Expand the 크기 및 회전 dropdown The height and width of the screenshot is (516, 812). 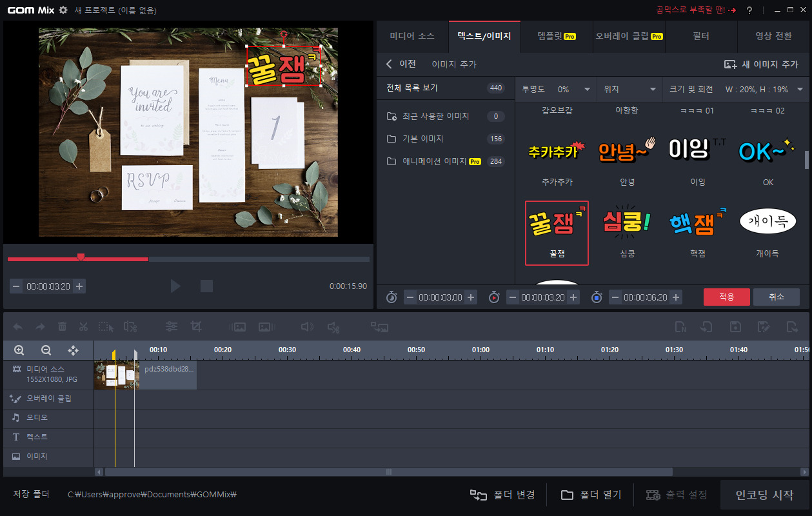tap(736, 89)
